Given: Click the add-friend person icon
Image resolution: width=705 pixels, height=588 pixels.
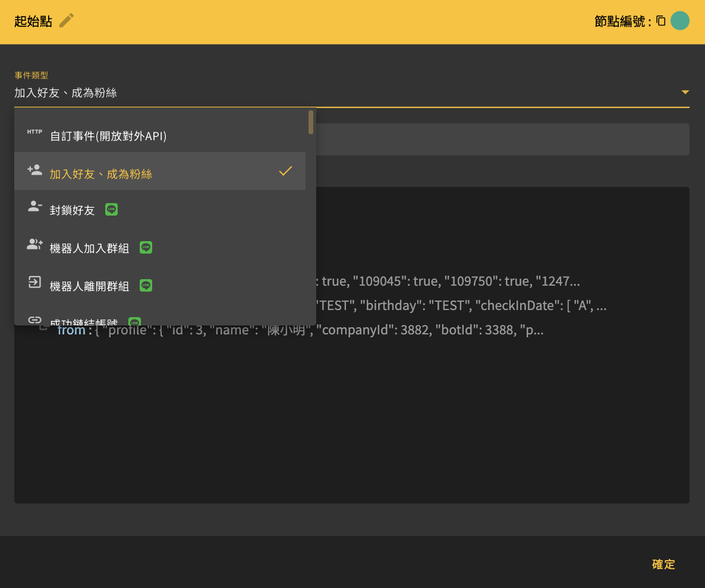Looking at the screenshot, I should click(x=34, y=170).
